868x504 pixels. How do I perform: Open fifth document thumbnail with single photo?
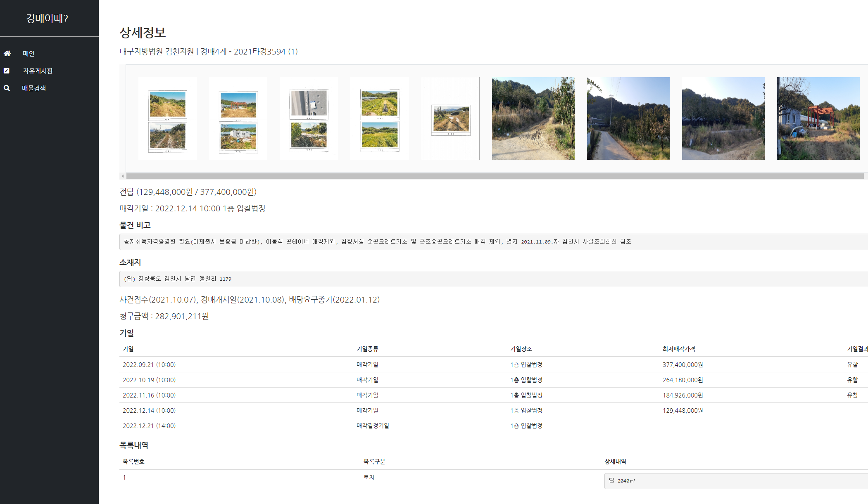[x=450, y=118]
